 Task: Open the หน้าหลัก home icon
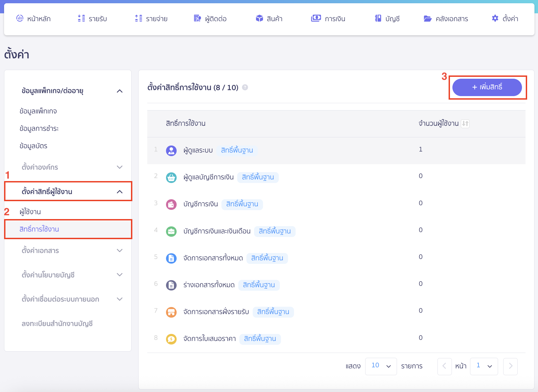click(x=19, y=18)
